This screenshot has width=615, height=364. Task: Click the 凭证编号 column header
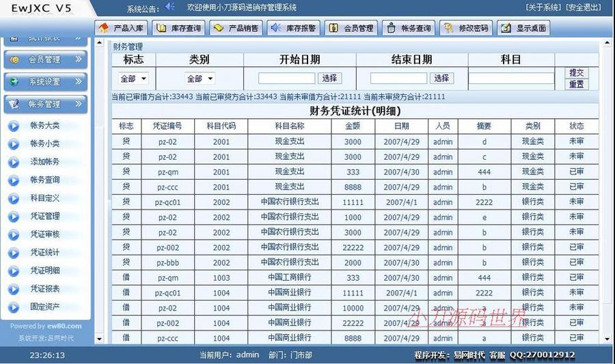click(168, 126)
